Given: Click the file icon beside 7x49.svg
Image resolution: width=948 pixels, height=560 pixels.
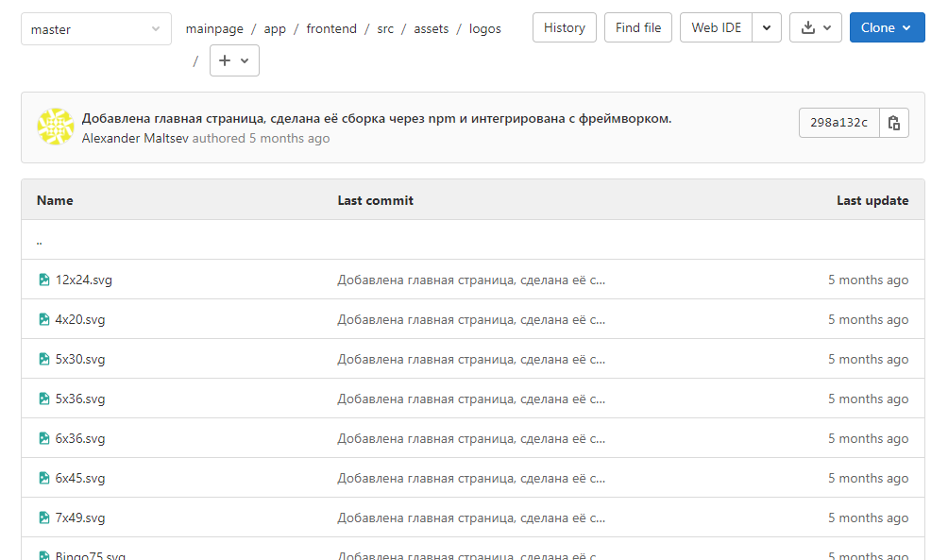Looking at the screenshot, I should click(x=43, y=518).
